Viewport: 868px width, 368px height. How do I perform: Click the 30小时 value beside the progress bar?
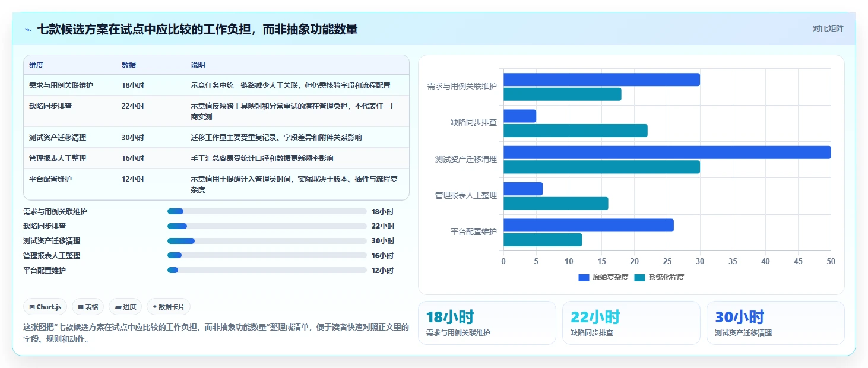383,241
